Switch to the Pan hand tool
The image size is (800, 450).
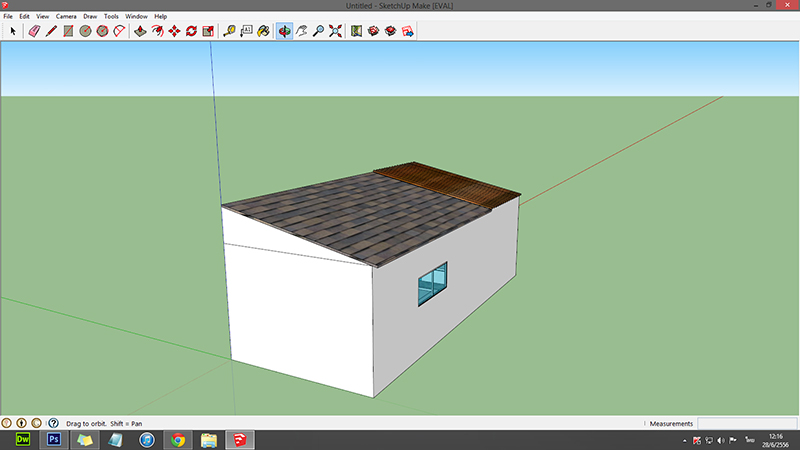point(301,31)
